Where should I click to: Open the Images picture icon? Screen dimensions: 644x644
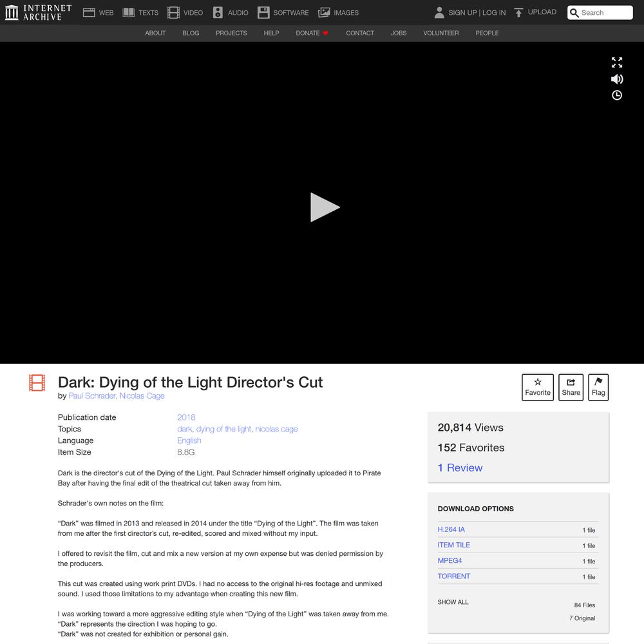point(324,13)
